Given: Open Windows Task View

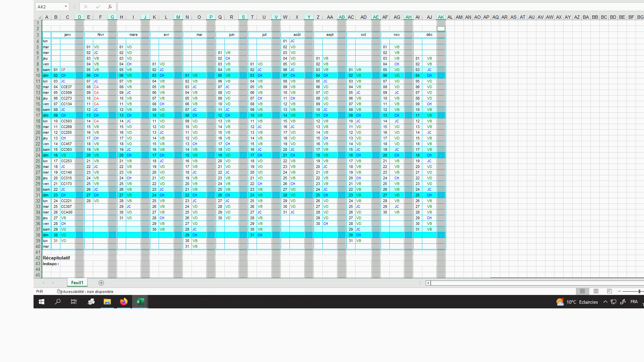Looking at the screenshot, I should tap(74, 302).
